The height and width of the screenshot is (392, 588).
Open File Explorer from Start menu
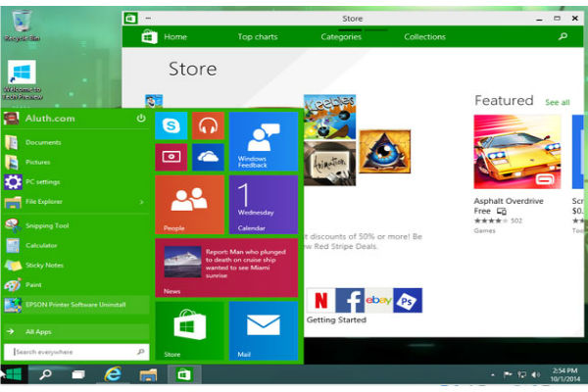tap(76, 202)
